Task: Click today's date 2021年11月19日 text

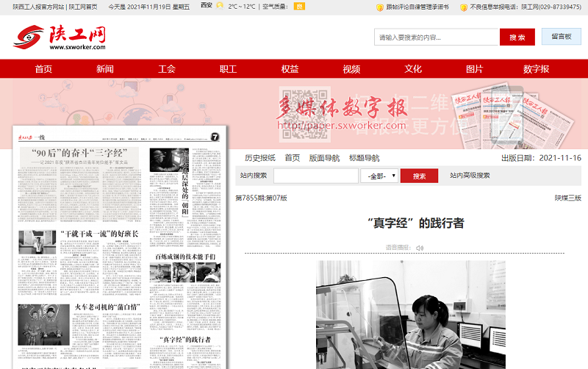Action: click(148, 7)
